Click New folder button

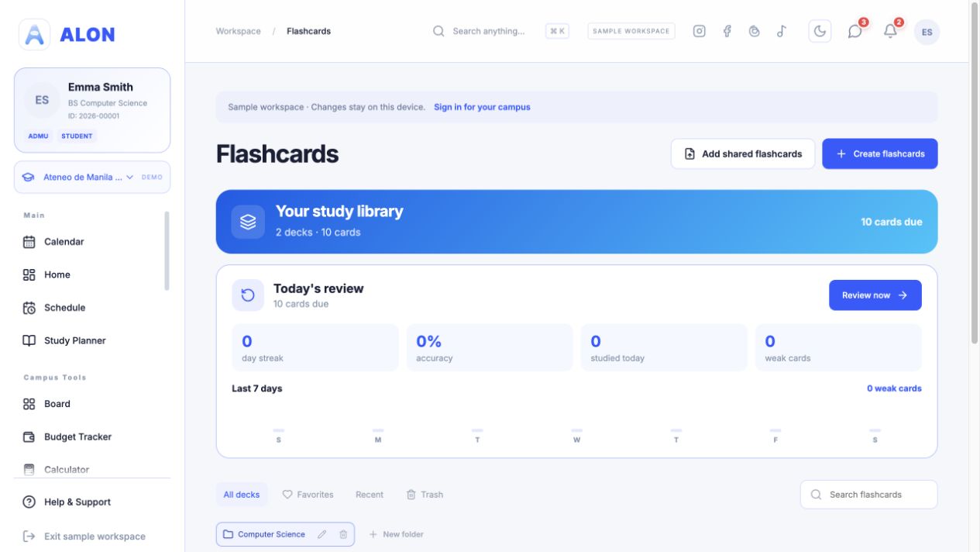(x=397, y=534)
